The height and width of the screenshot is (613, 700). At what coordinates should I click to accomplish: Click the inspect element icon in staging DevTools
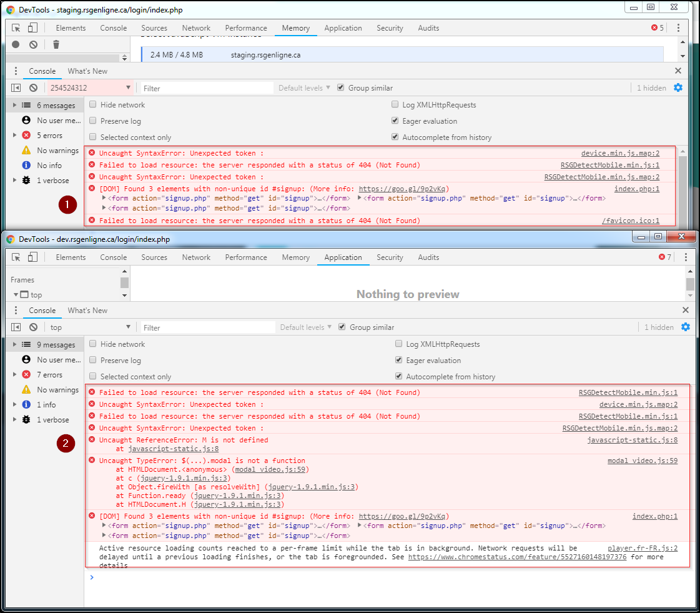coord(16,28)
